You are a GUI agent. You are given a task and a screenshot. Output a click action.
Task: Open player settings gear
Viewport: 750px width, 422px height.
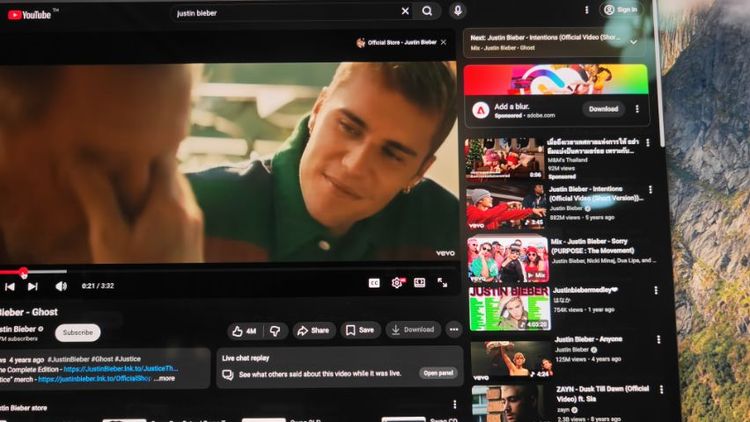[397, 283]
